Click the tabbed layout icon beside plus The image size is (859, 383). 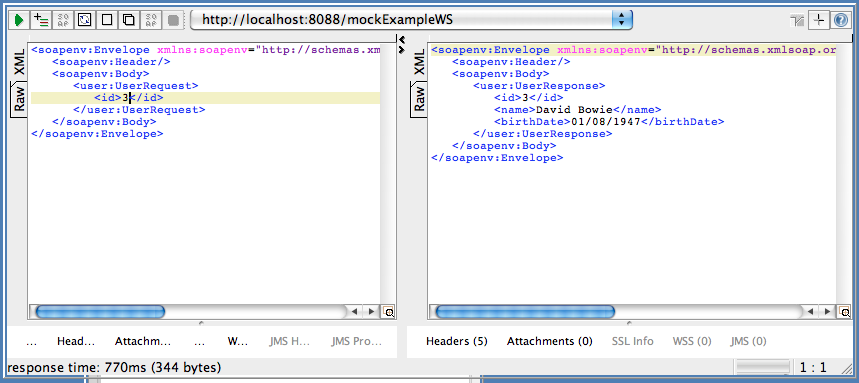(797, 21)
